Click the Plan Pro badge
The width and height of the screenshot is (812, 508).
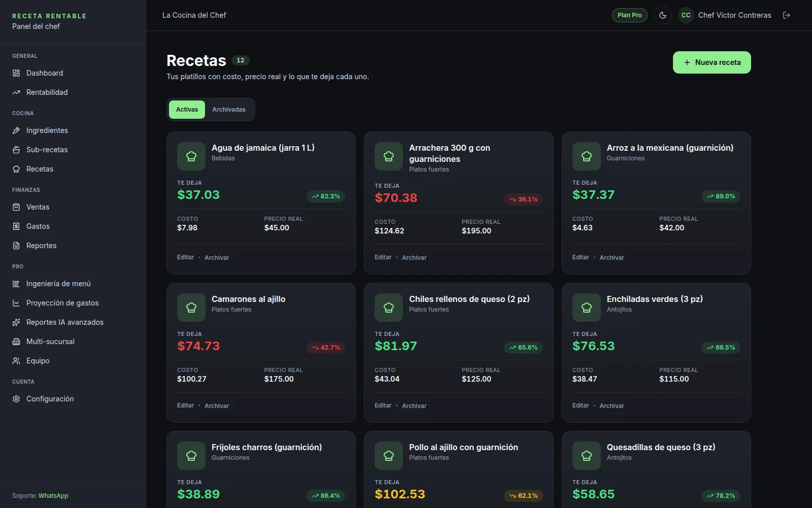(629, 15)
